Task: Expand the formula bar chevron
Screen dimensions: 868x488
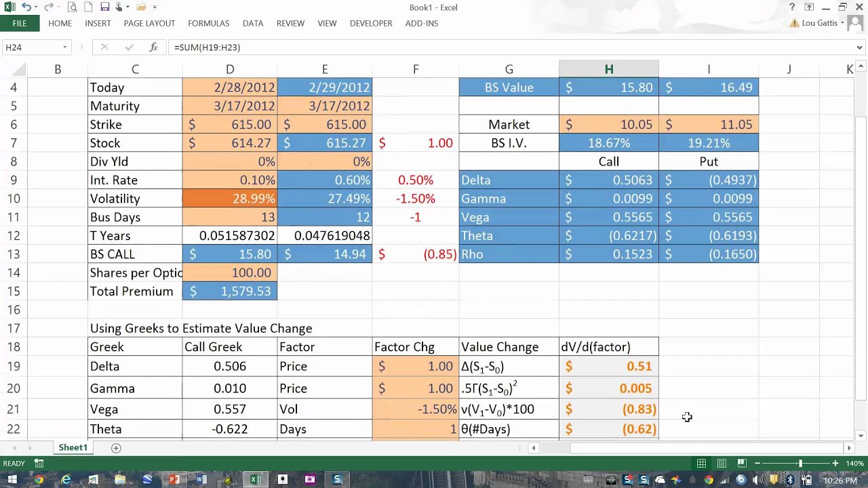Action: click(859, 47)
